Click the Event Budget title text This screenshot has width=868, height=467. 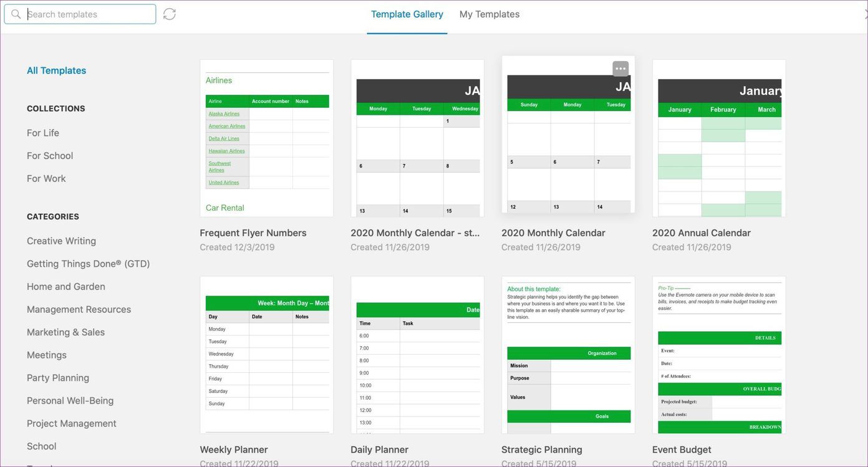682,450
